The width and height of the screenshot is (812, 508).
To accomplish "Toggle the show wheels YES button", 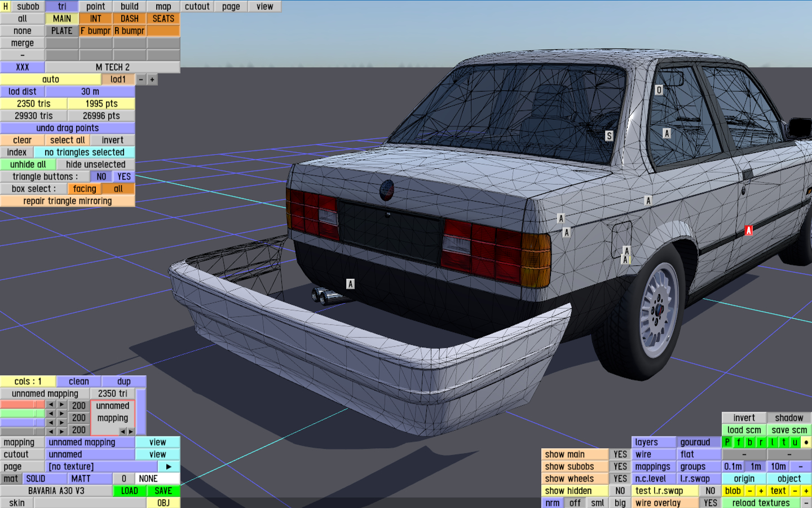I will [x=620, y=479].
